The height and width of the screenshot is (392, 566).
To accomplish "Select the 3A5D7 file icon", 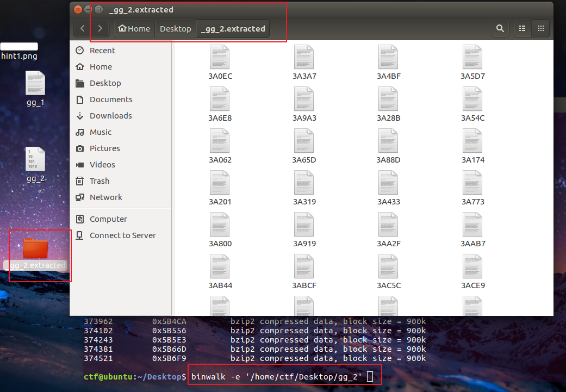I will coord(472,57).
